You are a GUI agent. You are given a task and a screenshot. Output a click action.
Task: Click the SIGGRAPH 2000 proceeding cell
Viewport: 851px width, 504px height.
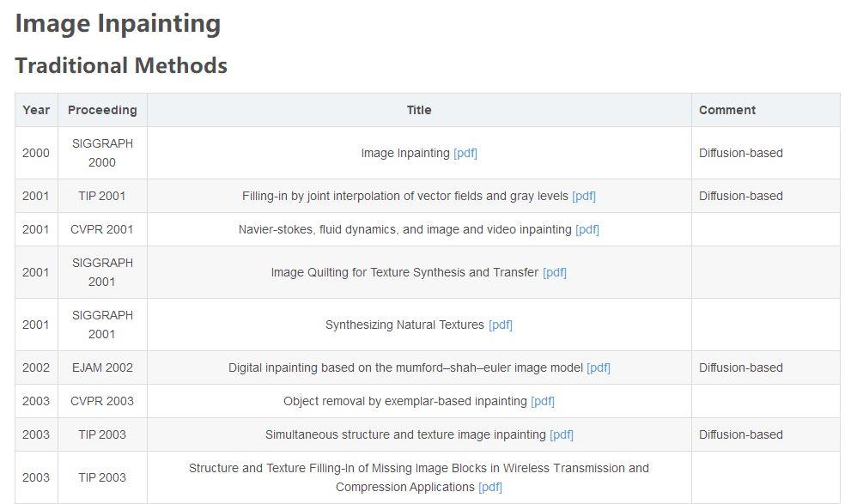[x=102, y=153]
